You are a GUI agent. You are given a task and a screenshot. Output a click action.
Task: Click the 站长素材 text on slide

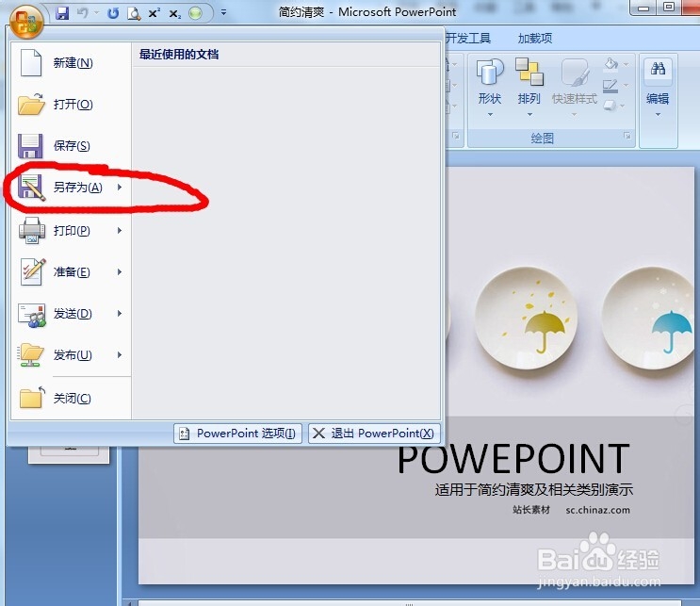(x=531, y=510)
